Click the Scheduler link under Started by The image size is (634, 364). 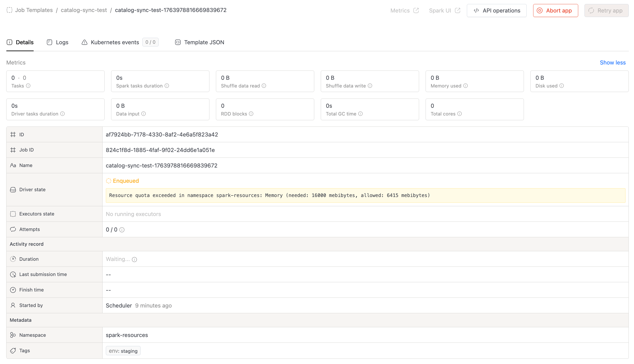119,305
